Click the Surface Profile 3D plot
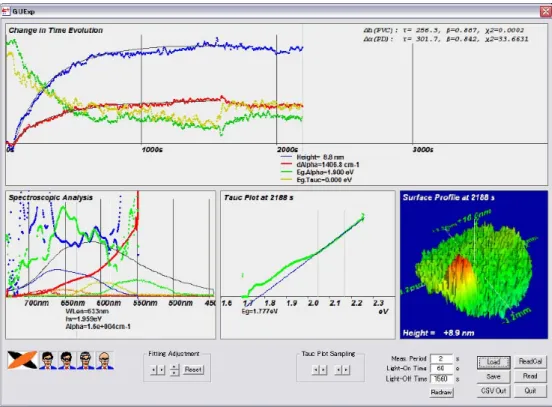This screenshot has height=407, width=552. pos(474,265)
